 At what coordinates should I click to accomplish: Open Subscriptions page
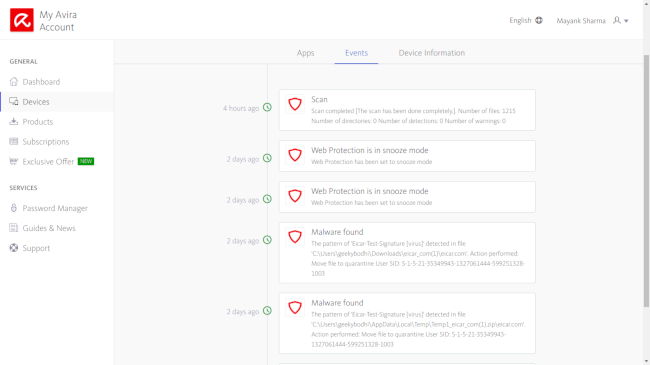pos(46,142)
